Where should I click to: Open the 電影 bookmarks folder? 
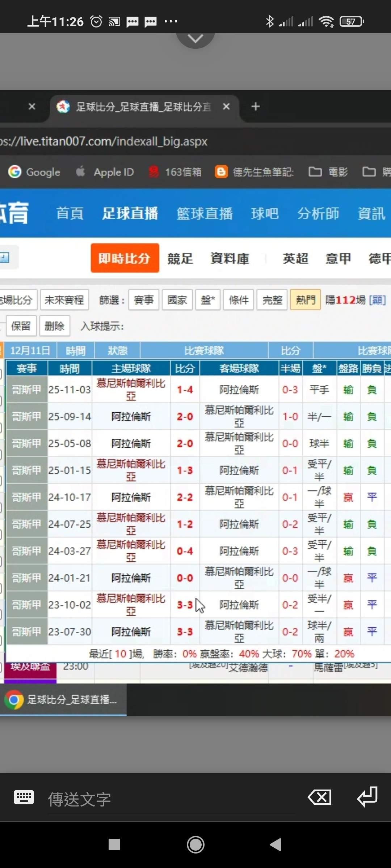tap(328, 172)
